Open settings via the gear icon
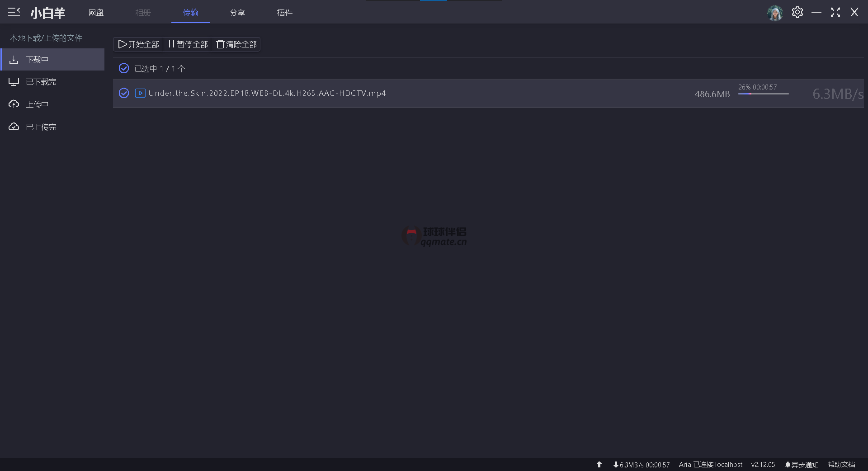The image size is (868, 471). pos(797,13)
